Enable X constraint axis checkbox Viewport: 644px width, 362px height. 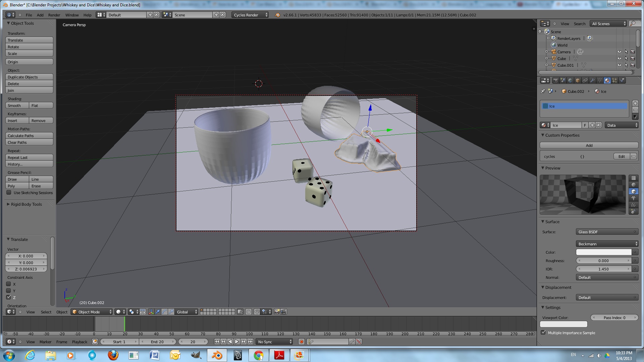click(8, 284)
